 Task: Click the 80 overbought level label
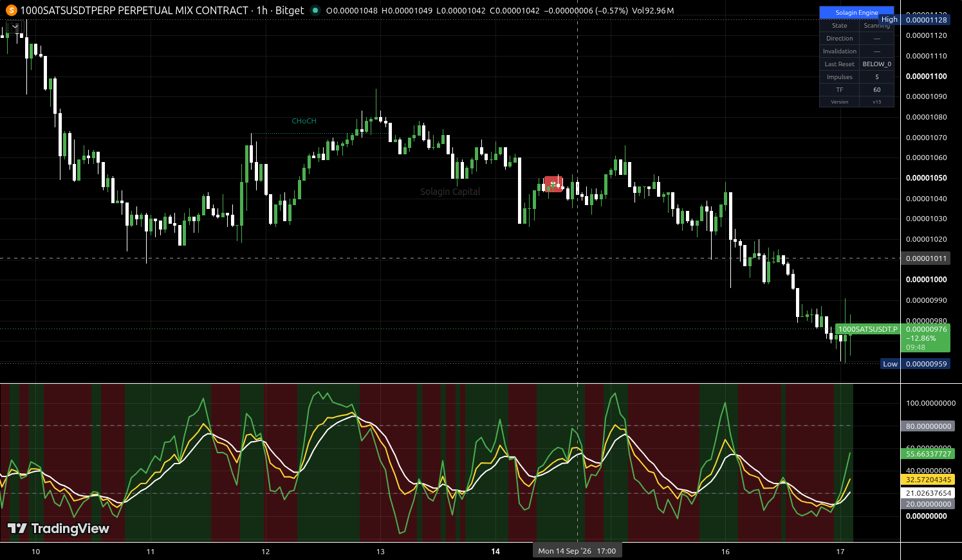pos(928,426)
